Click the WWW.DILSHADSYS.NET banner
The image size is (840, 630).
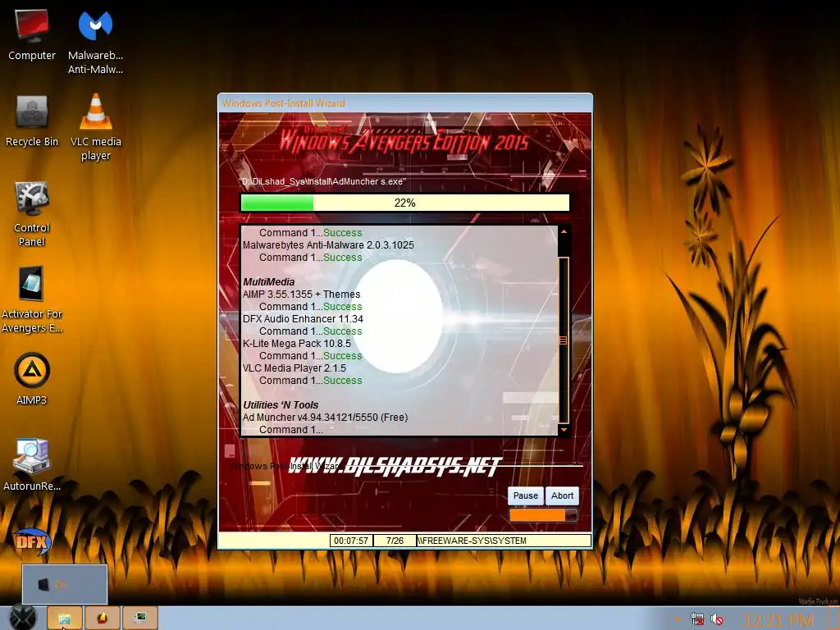click(395, 466)
